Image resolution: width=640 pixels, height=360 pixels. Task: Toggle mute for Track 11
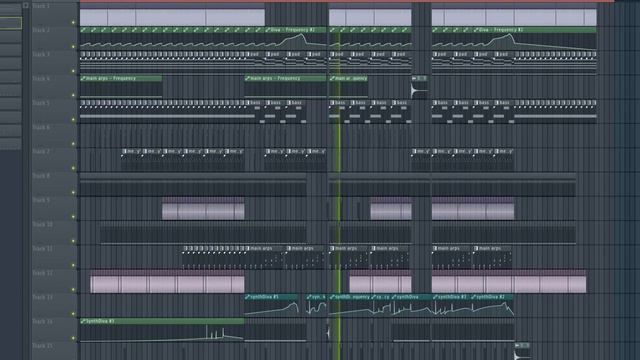[x=73, y=265]
